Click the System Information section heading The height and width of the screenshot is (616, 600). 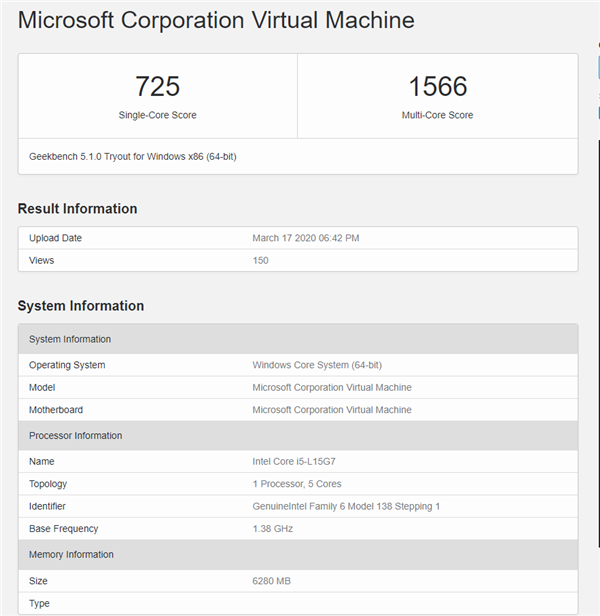coord(81,306)
